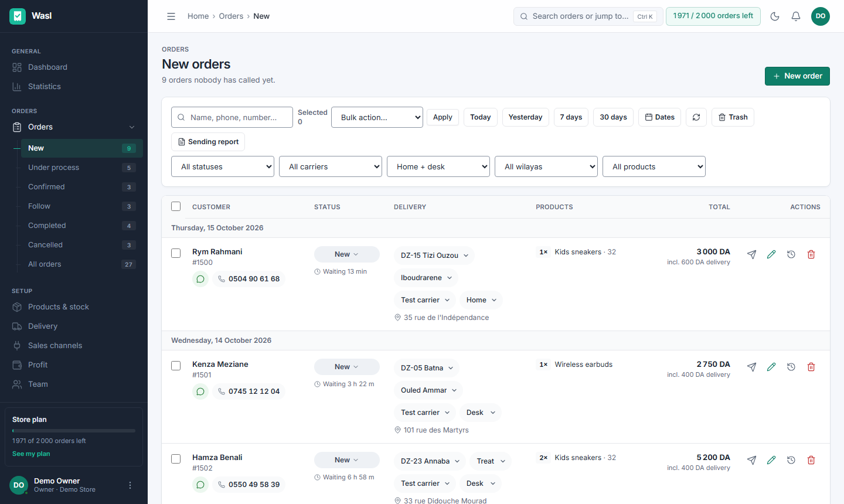Open the Trash button

click(733, 117)
